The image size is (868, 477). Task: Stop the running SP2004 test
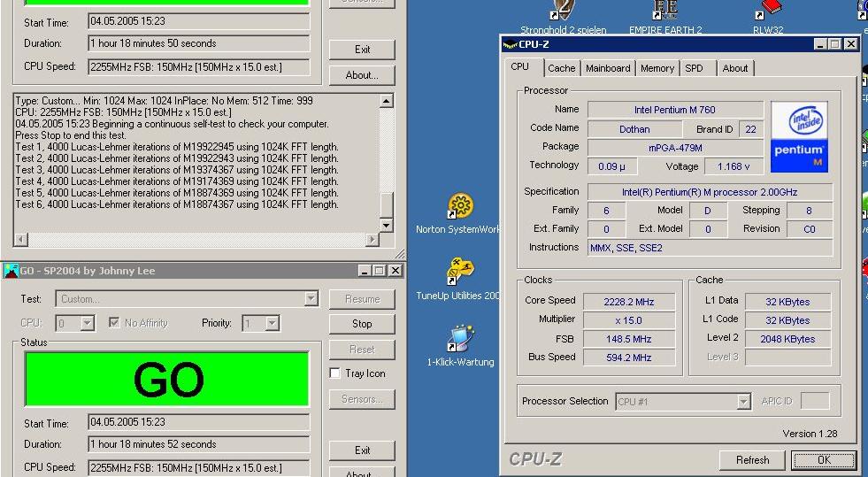point(362,324)
